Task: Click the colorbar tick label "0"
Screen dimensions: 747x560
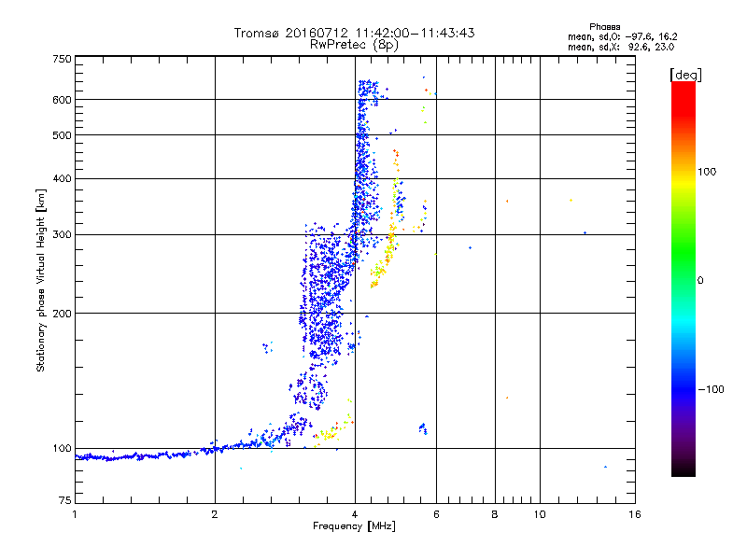Action: pos(700,281)
